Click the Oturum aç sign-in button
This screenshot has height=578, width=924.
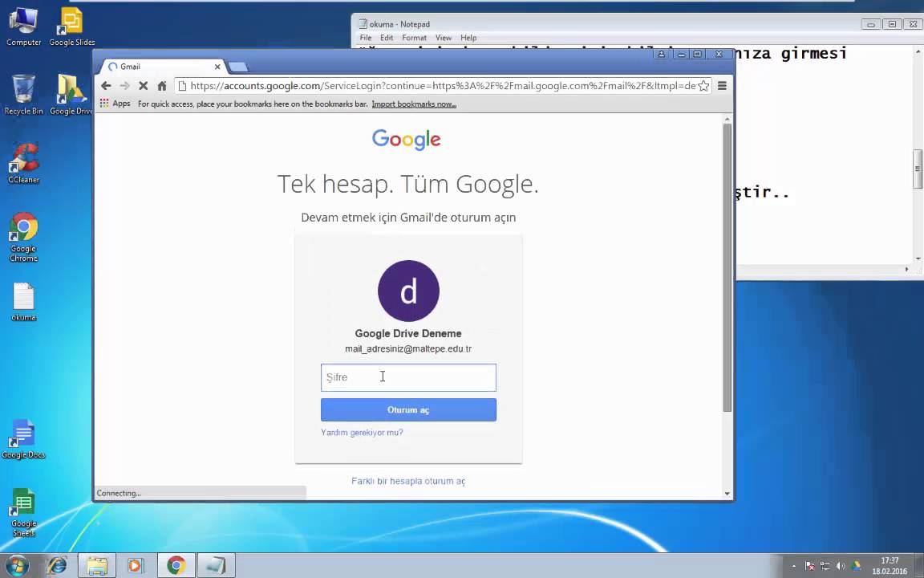[408, 410]
